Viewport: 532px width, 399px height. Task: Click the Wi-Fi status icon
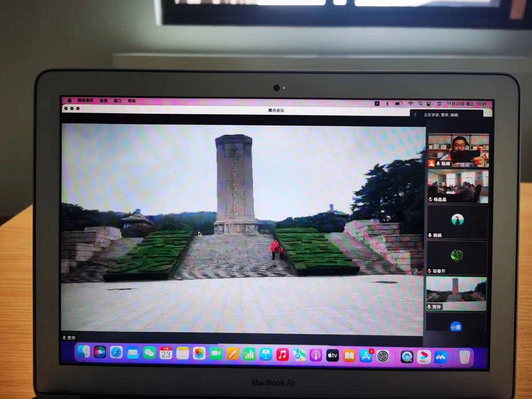(x=411, y=104)
